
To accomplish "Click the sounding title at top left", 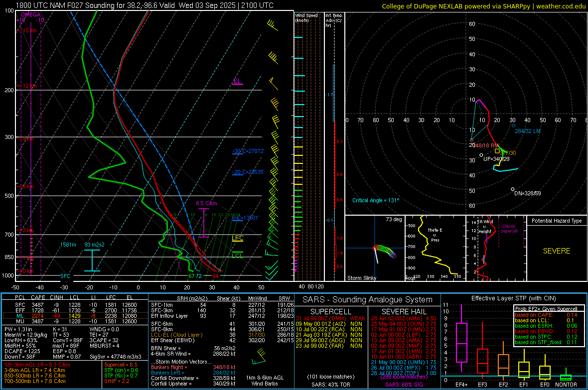I will pos(145,5).
